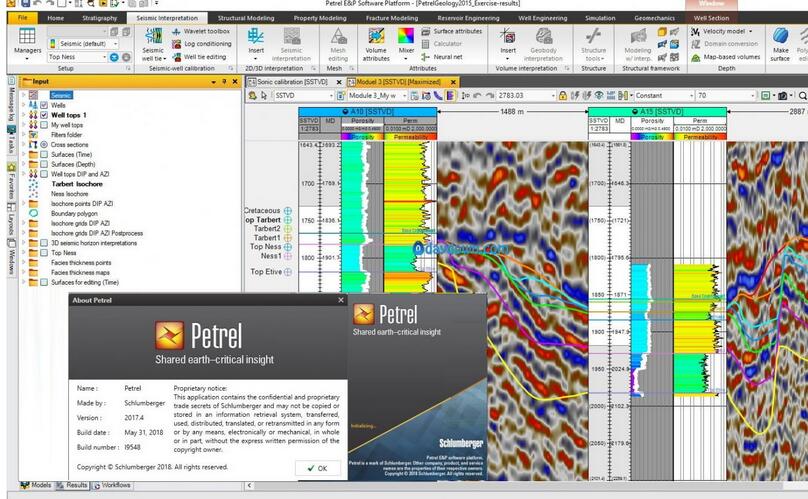Switch to the Stratigraphy ribbon tab
The image size is (808, 499).
[99, 18]
